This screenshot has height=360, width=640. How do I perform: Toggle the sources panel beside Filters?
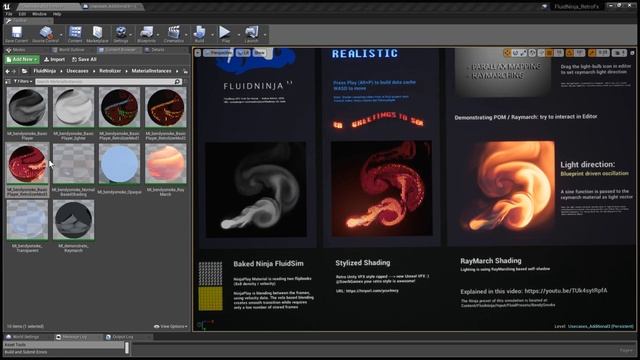[x=8, y=82]
